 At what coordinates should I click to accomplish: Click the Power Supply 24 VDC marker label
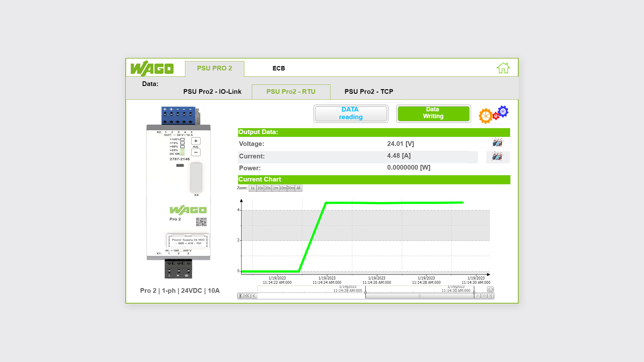point(188,241)
